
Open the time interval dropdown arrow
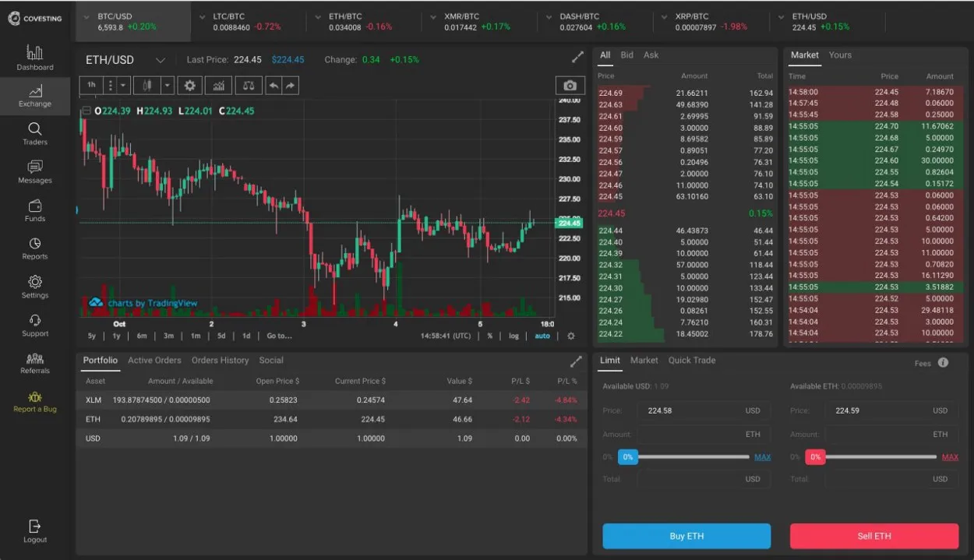(x=123, y=85)
